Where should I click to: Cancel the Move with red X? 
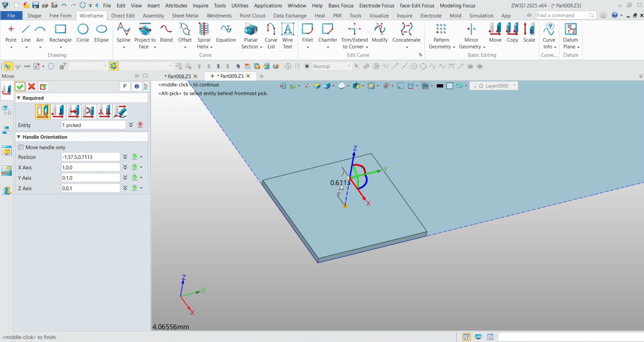coord(32,87)
